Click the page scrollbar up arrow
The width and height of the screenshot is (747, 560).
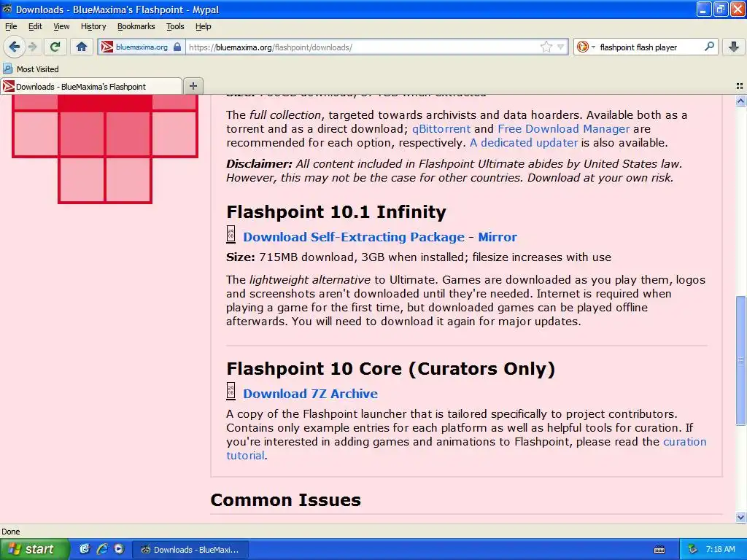click(x=740, y=101)
